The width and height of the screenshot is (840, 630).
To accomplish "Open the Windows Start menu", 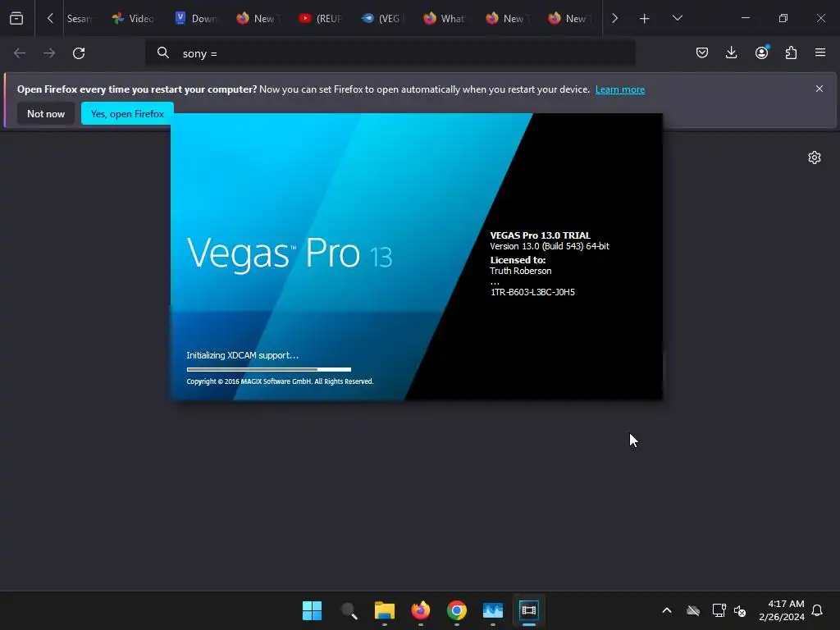I will (x=312, y=610).
